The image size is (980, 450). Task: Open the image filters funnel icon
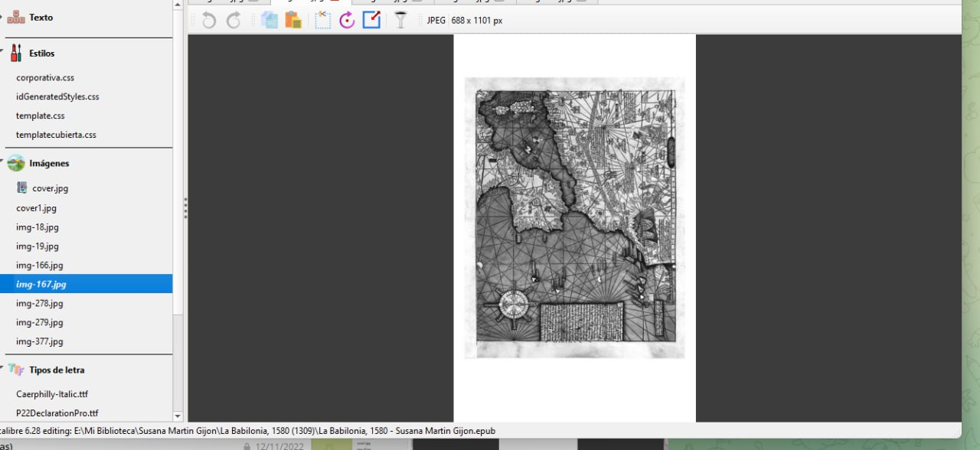(400, 21)
